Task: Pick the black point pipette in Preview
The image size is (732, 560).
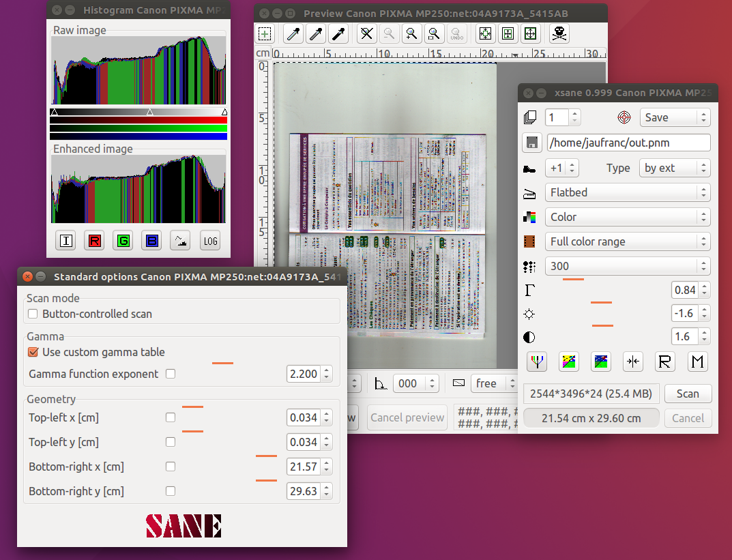Action: tap(338, 33)
